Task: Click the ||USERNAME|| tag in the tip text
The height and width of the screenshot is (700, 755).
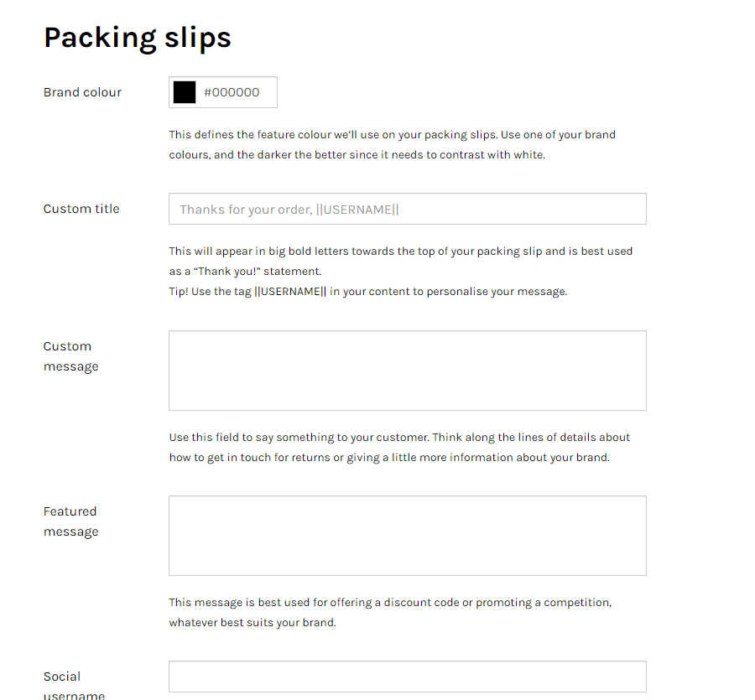Action: point(290,292)
